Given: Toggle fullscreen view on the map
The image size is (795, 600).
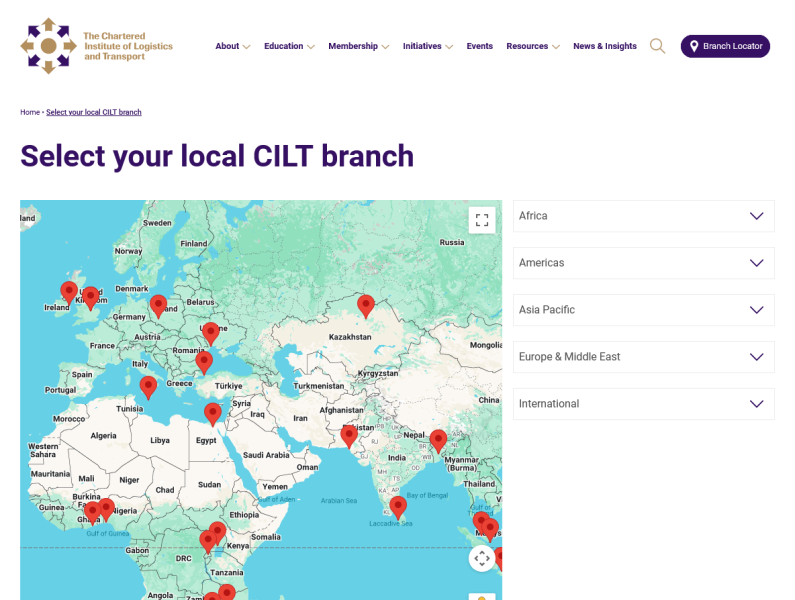Looking at the screenshot, I should tap(482, 220).
